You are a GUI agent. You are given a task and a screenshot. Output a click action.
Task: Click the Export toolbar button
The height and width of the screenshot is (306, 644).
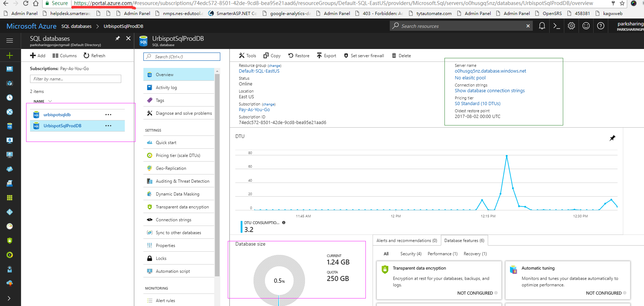326,56
